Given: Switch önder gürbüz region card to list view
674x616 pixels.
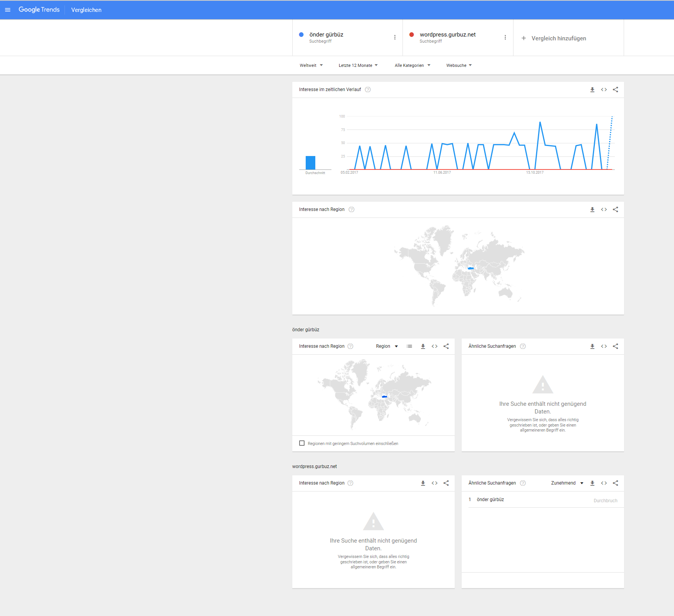Looking at the screenshot, I should click(x=409, y=346).
